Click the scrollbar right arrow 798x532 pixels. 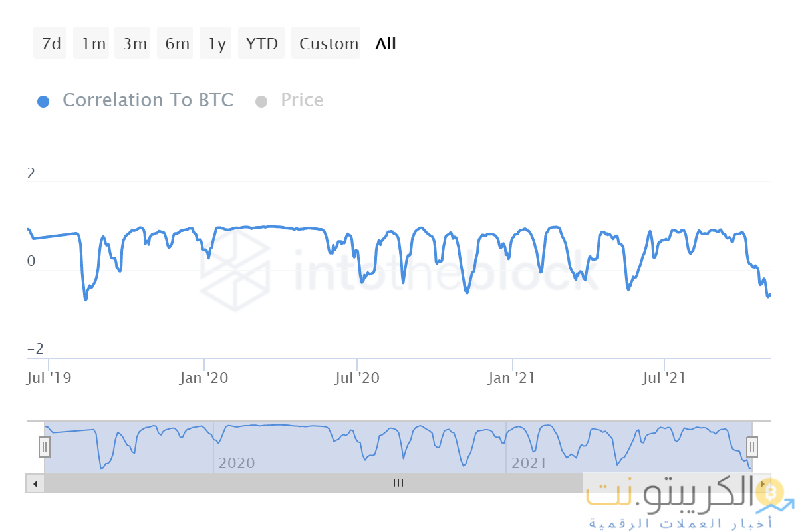click(763, 483)
